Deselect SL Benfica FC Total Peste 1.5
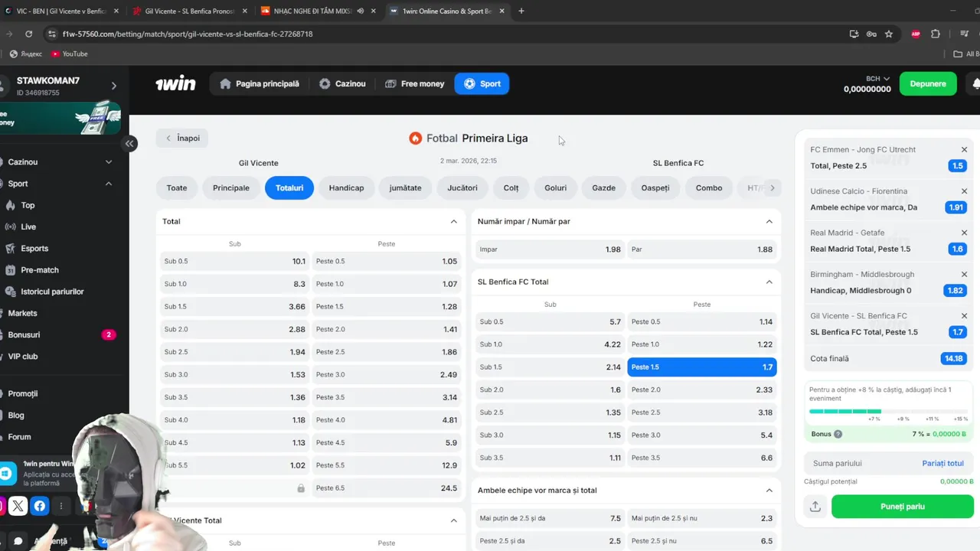Viewport: 980px width, 551px height. [x=702, y=367]
